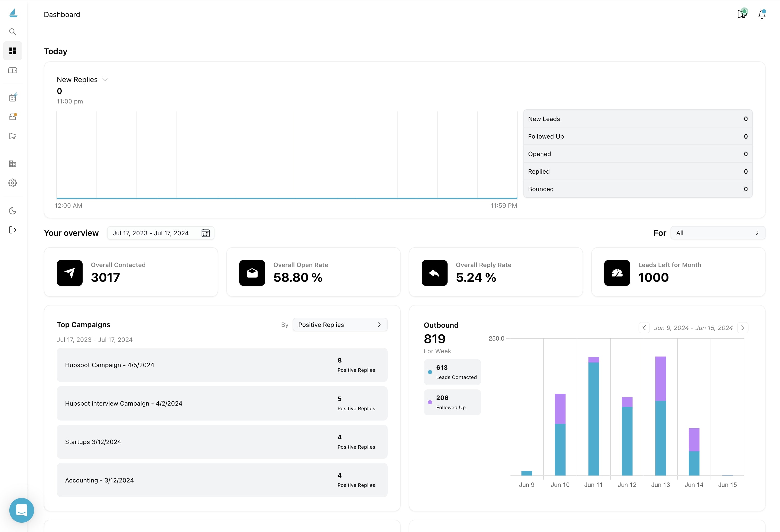This screenshot has width=780, height=532.
Task: Click the Jun 13 bar in Outbound chart
Action: (x=660, y=416)
